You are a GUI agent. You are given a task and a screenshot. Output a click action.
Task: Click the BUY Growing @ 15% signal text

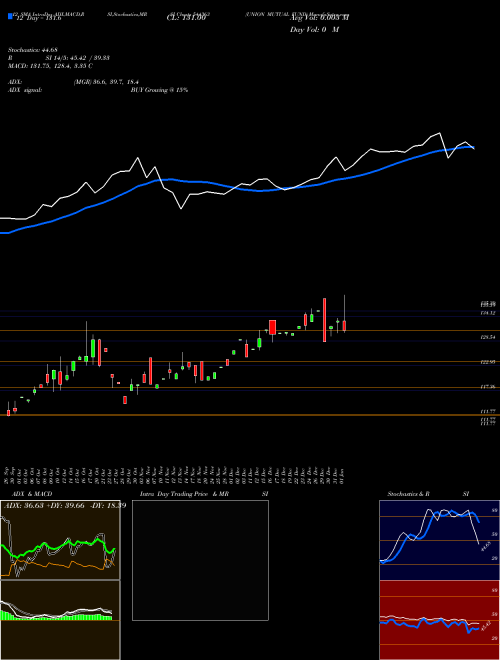pos(159,90)
